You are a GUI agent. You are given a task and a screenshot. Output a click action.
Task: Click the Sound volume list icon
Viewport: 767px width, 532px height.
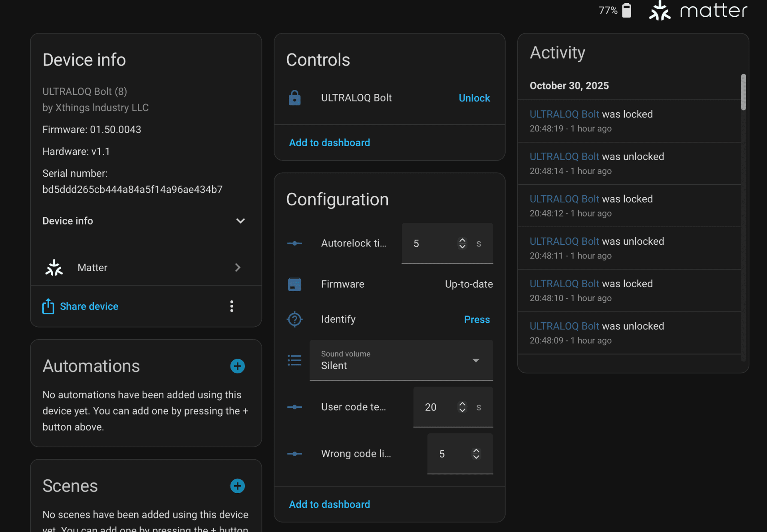point(294,360)
